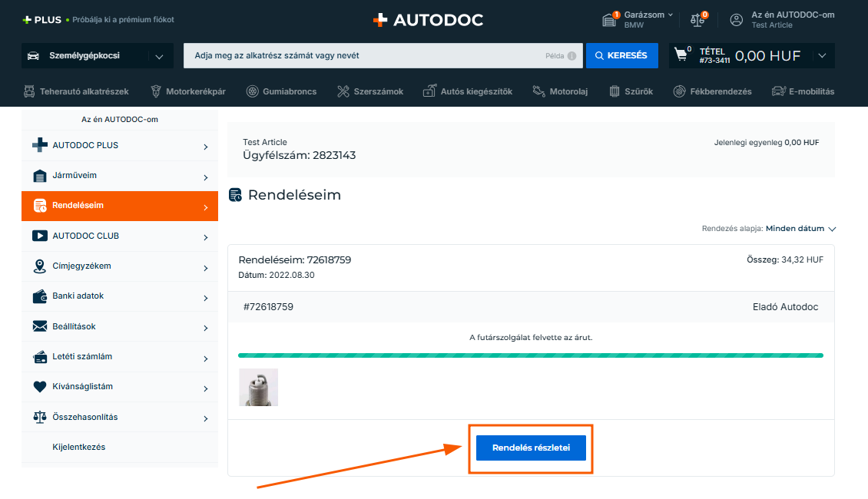Viewport: 868px width, 499px height.
Task: Click the Összehasonlítás scales icon in sidebar
Action: click(40, 417)
